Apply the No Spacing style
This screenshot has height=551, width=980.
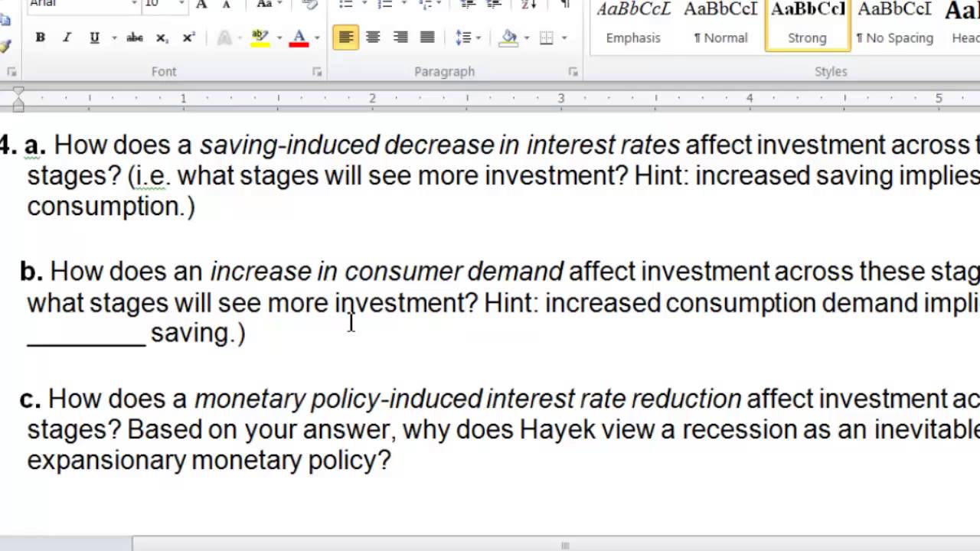pos(894,24)
